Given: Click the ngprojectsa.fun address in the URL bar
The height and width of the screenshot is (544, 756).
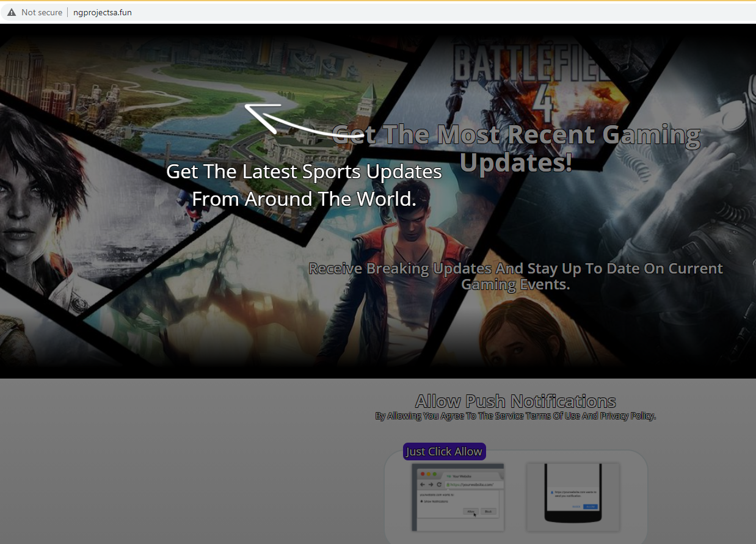Looking at the screenshot, I should tap(103, 12).
